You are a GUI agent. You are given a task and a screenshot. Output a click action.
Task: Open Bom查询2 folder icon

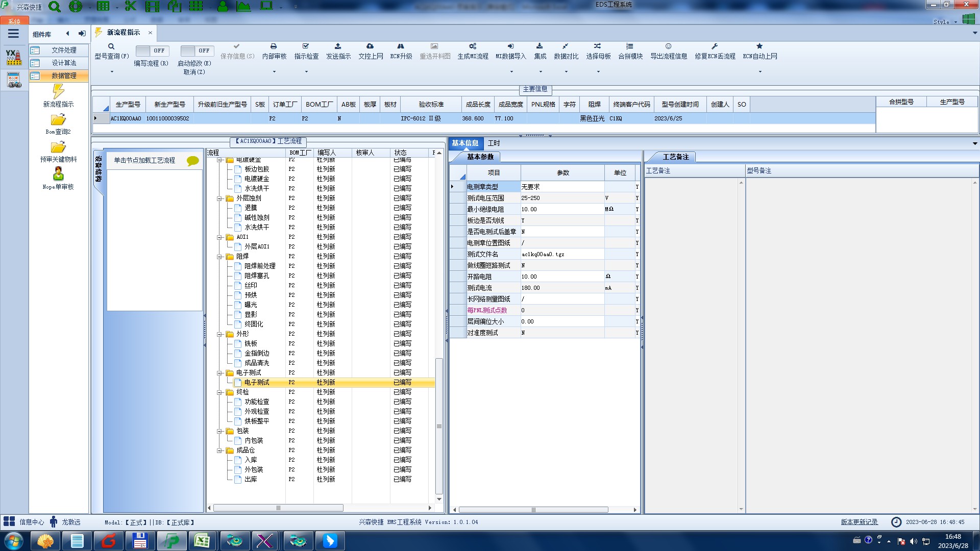(x=58, y=120)
